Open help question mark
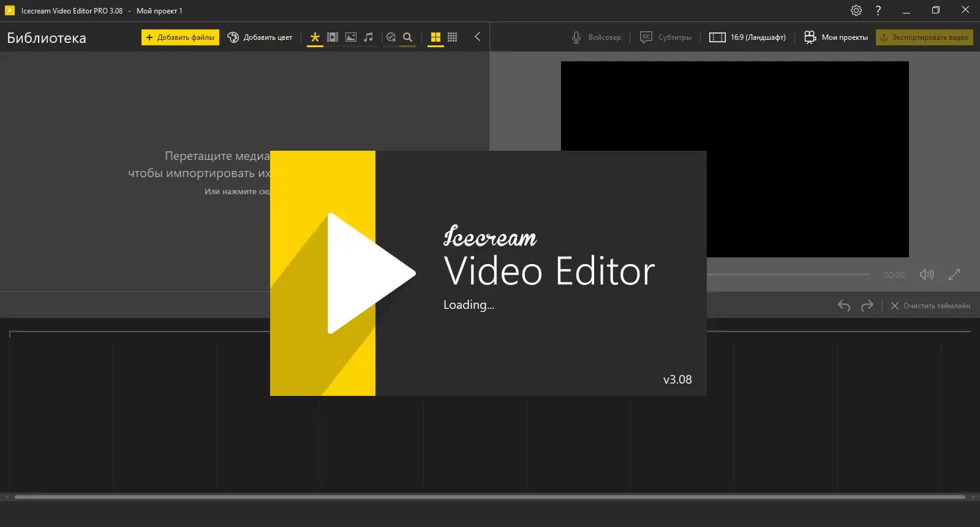 [878, 10]
